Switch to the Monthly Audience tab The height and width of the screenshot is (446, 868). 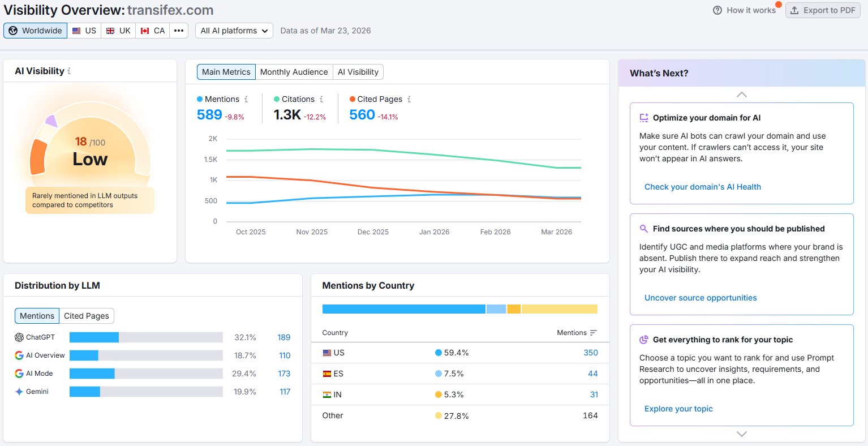click(294, 72)
